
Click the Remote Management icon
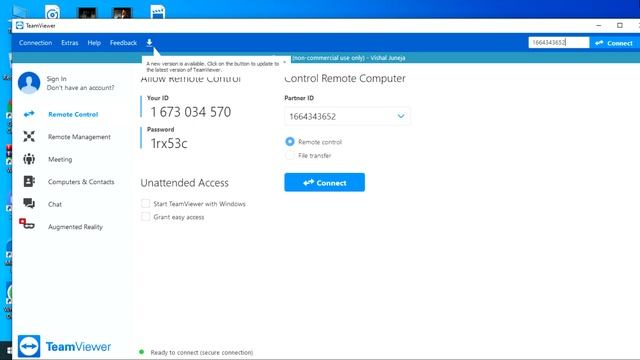click(x=29, y=136)
